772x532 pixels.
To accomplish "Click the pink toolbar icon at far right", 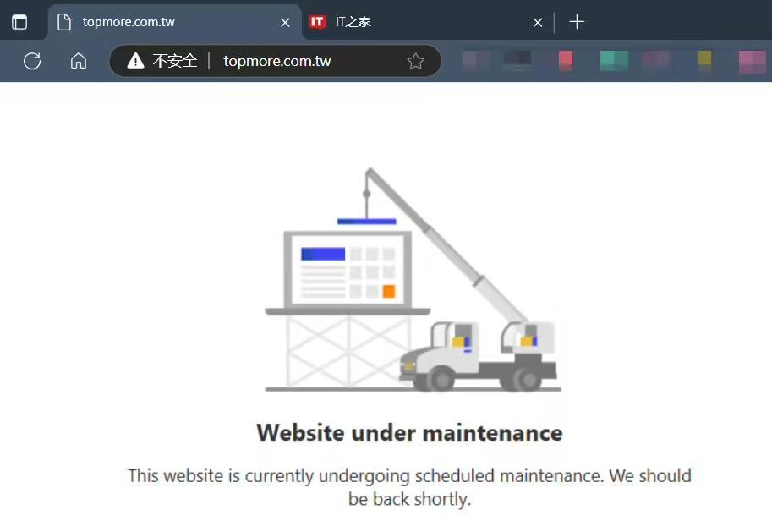I will 753,62.
